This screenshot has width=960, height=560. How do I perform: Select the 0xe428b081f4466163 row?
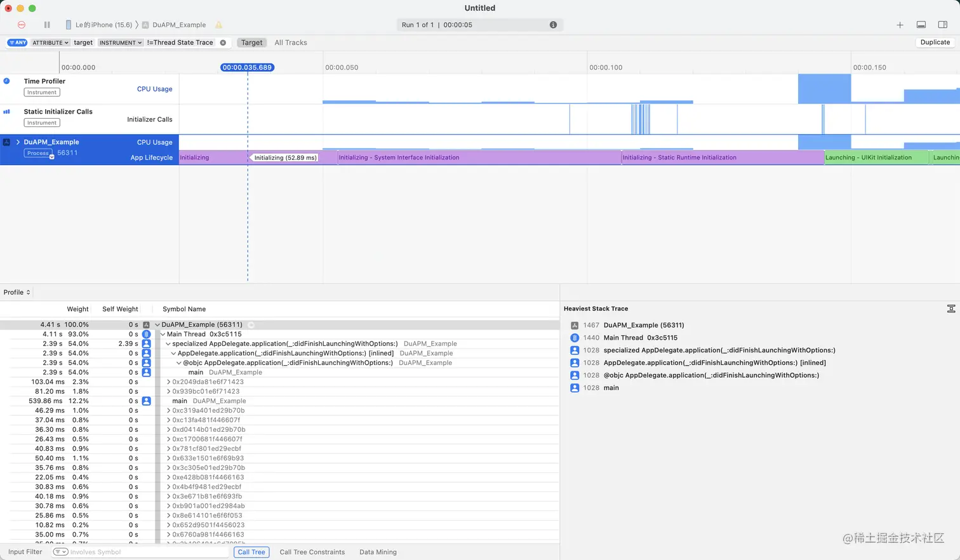click(x=279, y=477)
